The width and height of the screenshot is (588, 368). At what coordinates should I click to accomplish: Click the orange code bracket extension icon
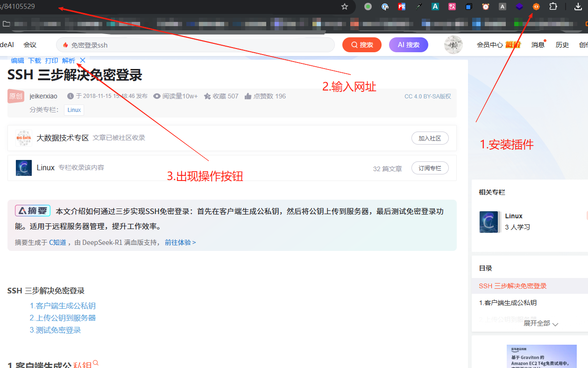point(536,7)
